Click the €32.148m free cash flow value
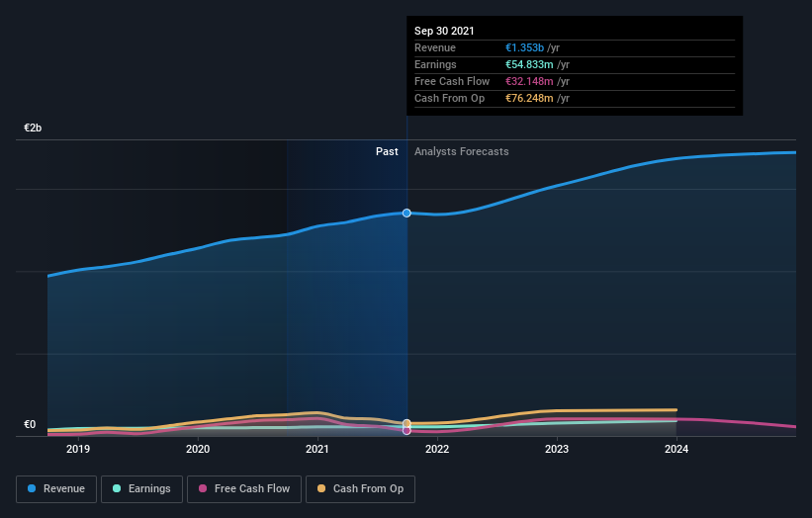 [529, 81]
